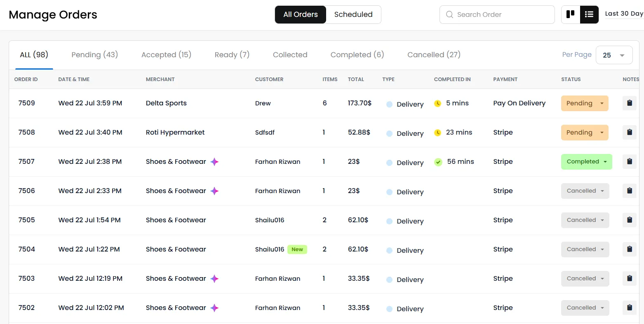Open notes for order 7506
The height and width of the screenshot is (324, 644).
(629, 191)
